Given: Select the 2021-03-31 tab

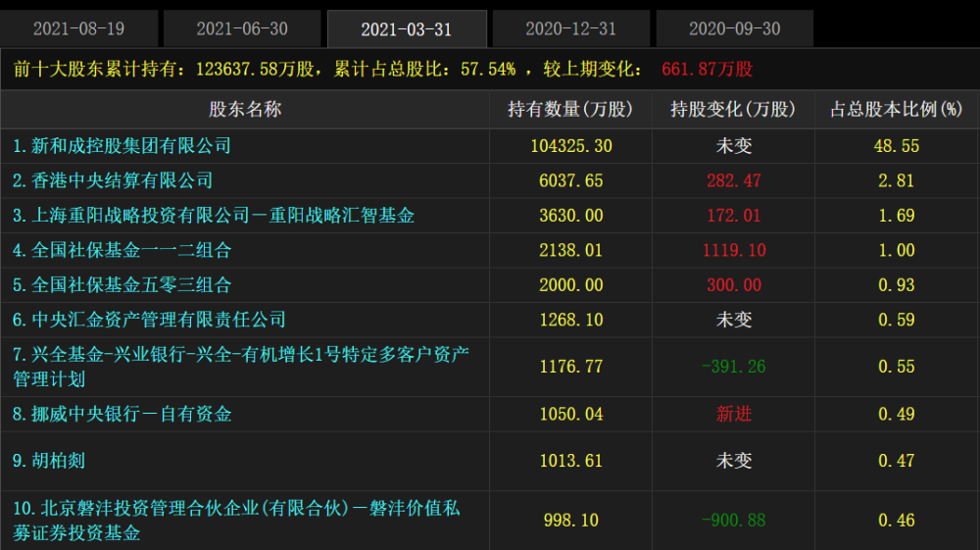Looking at the screenshot, I should [x=407, y=28].
